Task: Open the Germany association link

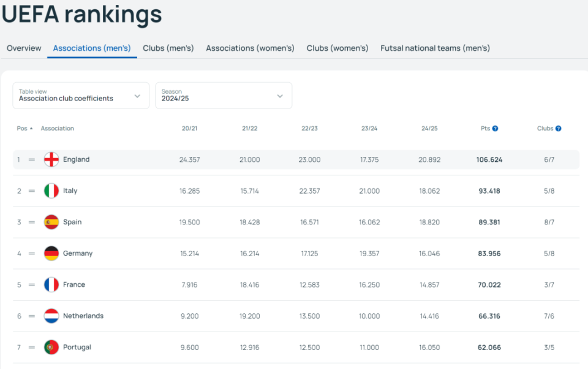Action: coord(78,253)
